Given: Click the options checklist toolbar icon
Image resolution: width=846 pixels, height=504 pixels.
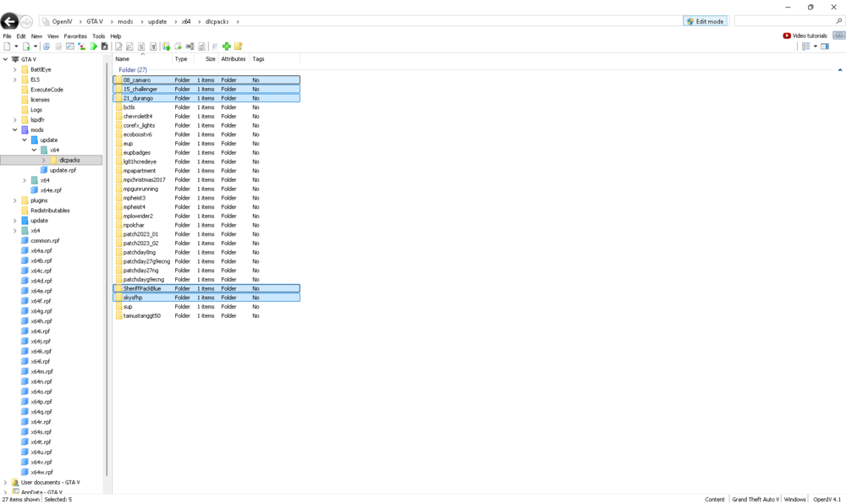Looking at the screenshot, I should [x=70, y=47].
